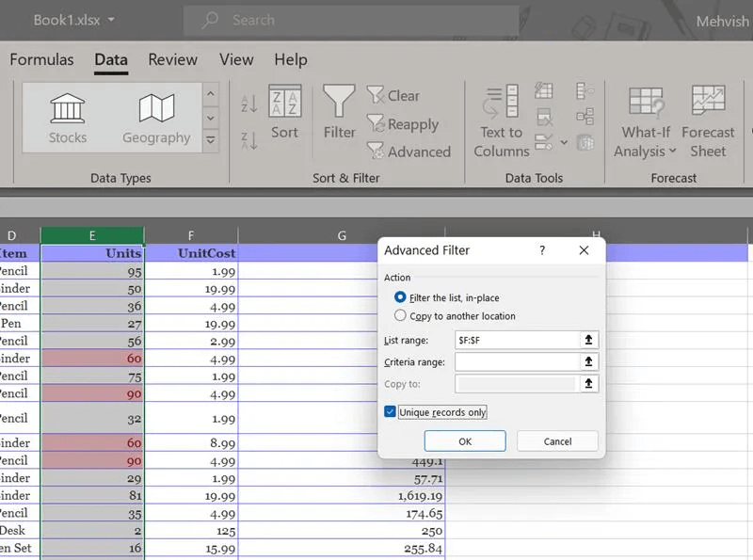Screen dimensions: 753x560
Task: Click the Stocks data type icon
Action: coord(67,118)
